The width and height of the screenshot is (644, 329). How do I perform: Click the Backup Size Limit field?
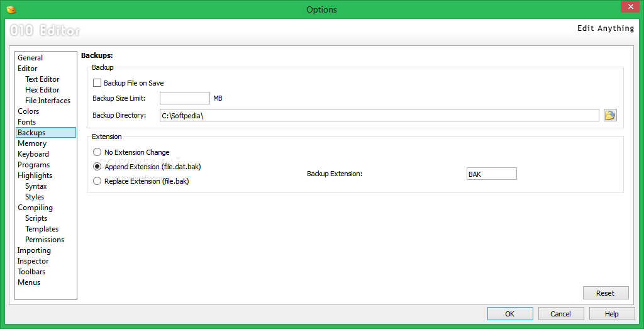(185, 98)
